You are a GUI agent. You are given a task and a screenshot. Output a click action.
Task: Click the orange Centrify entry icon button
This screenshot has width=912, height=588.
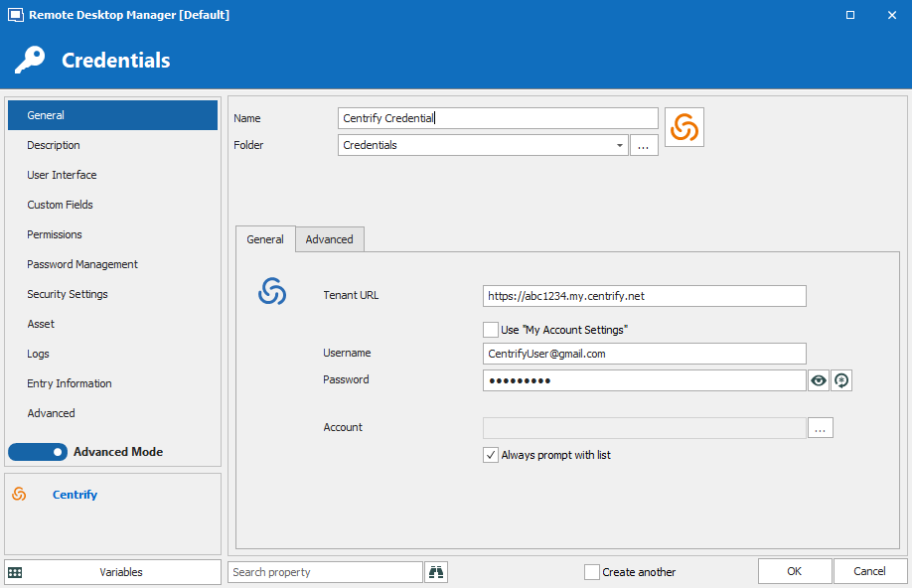tap(684, 127)
